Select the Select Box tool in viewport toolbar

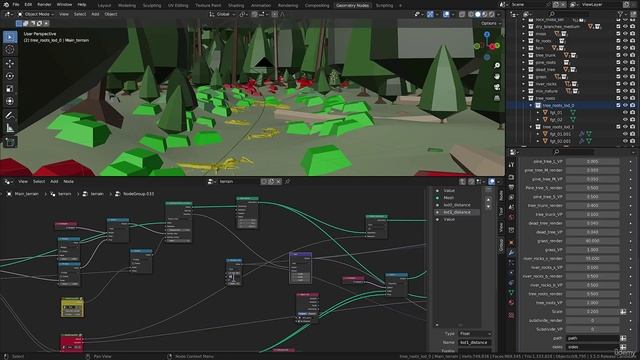point(10,37)
